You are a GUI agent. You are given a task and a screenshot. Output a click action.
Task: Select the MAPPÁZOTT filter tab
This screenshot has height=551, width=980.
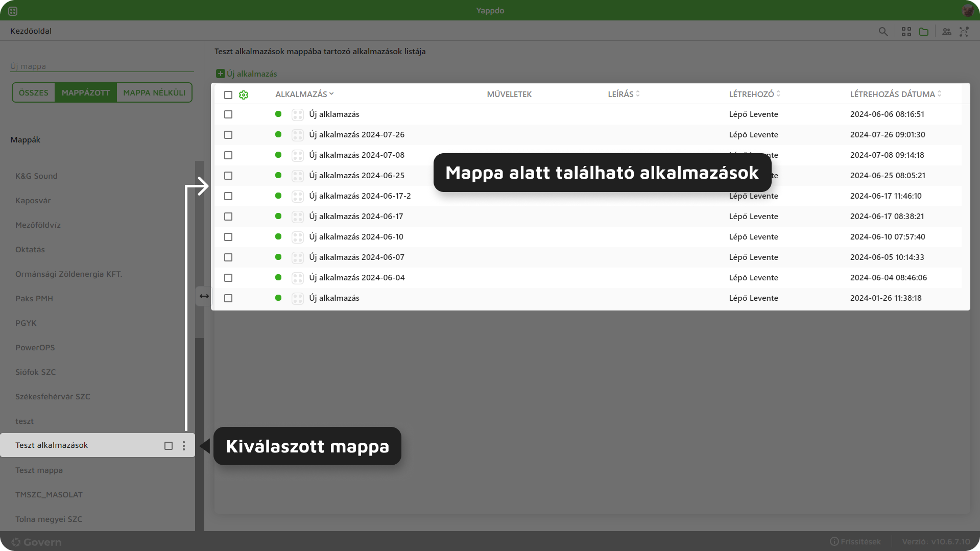point(86,92)
